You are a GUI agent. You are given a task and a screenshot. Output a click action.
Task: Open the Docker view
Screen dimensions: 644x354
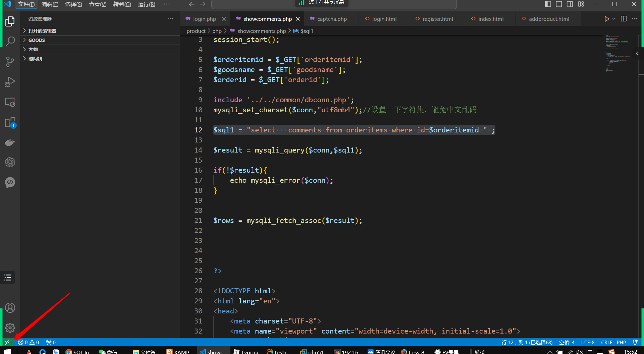[x=10, y=142]
